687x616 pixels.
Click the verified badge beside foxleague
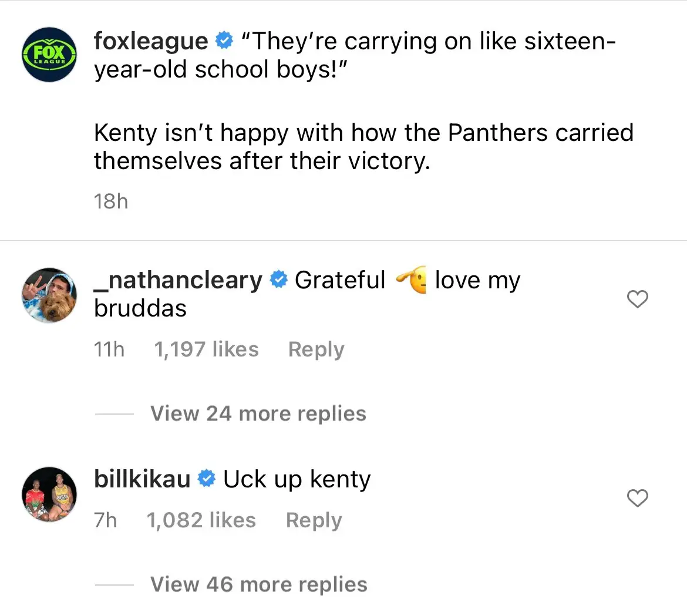tap(224, 41)
